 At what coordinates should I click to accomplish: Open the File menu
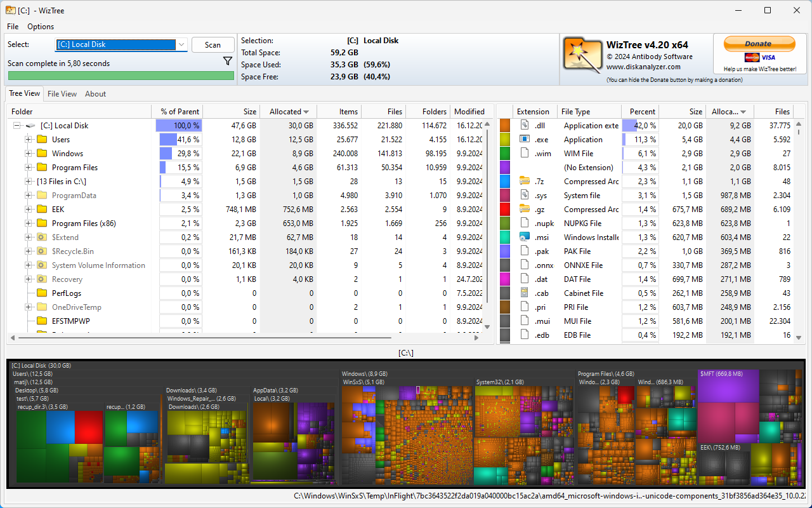point(13,27)
